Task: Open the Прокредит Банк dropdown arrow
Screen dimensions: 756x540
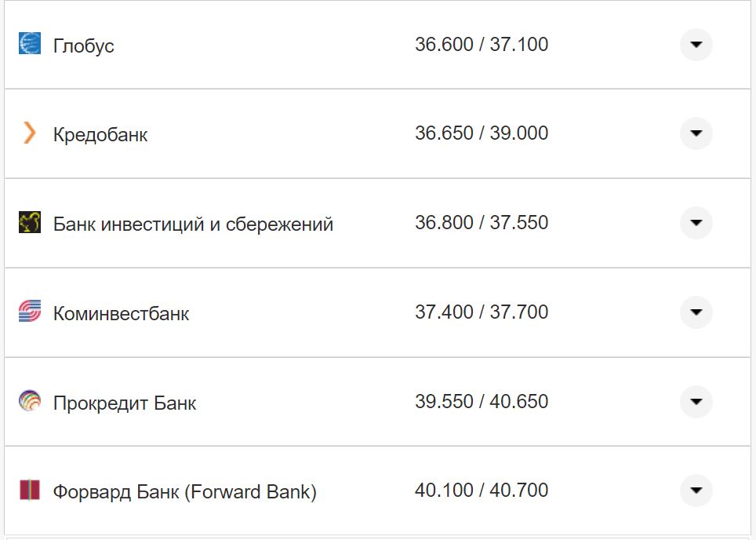Action: click(x=696, y=402)
